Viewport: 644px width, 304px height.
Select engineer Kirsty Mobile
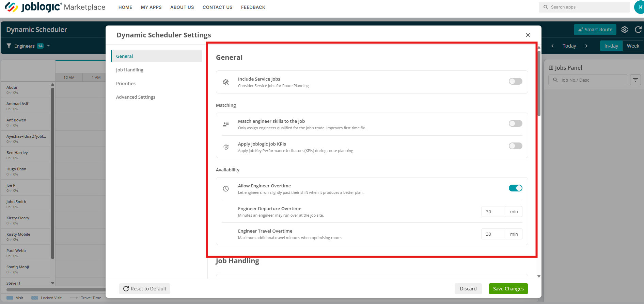26,237
